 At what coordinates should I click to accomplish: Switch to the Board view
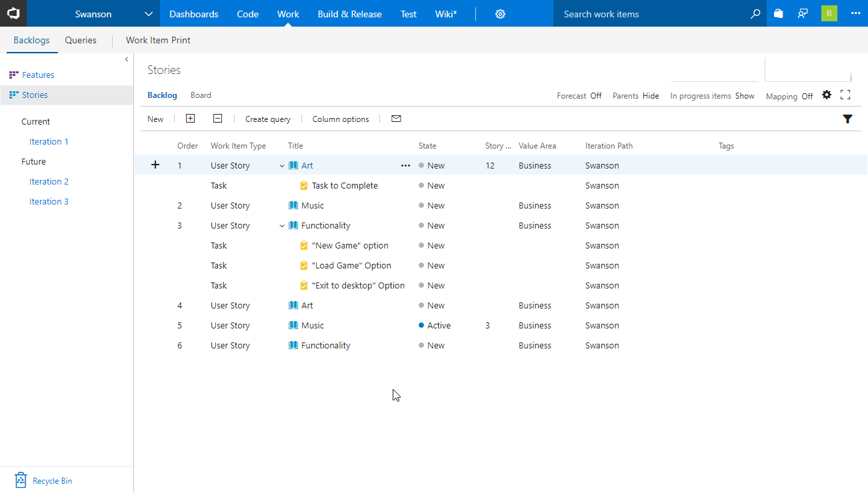(201, 95)
